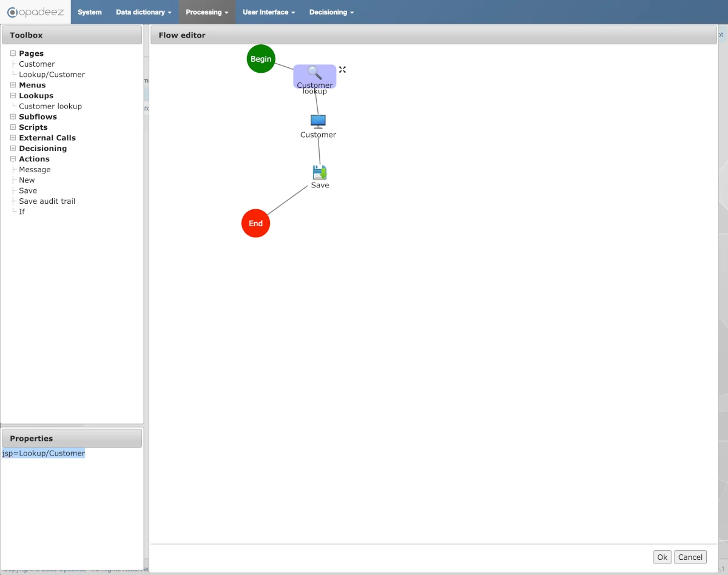The height and width of the screenshot is (575, 728).
Task: Click the fullscreen arrows beside Customer lookup node
Action: click(342, 69)
